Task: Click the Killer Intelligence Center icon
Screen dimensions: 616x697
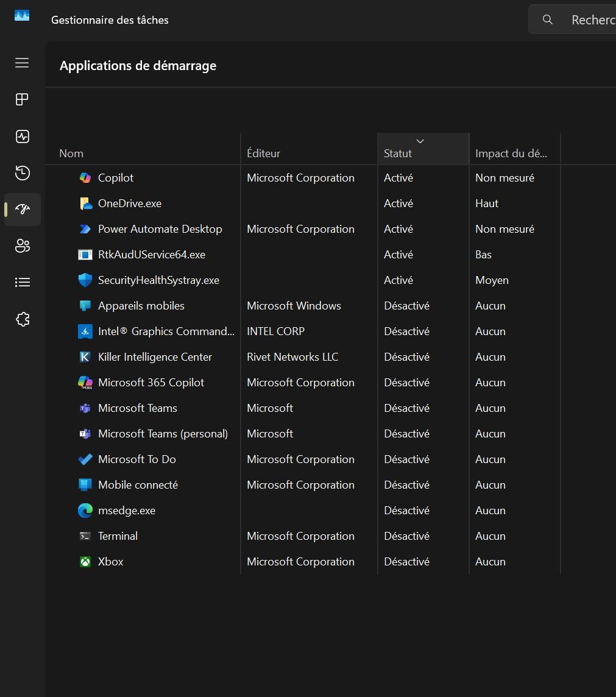Action: tap(85, 357)
